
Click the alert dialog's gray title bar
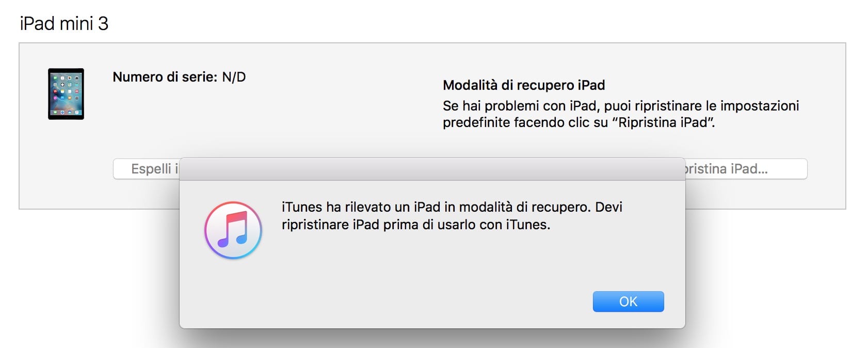tap(432, 169)
